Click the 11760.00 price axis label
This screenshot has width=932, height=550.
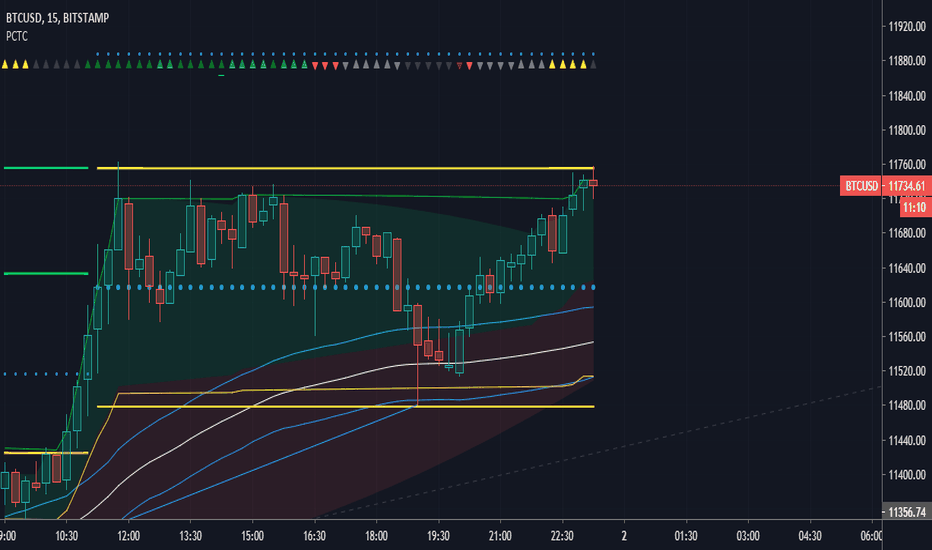coord(906,164)
